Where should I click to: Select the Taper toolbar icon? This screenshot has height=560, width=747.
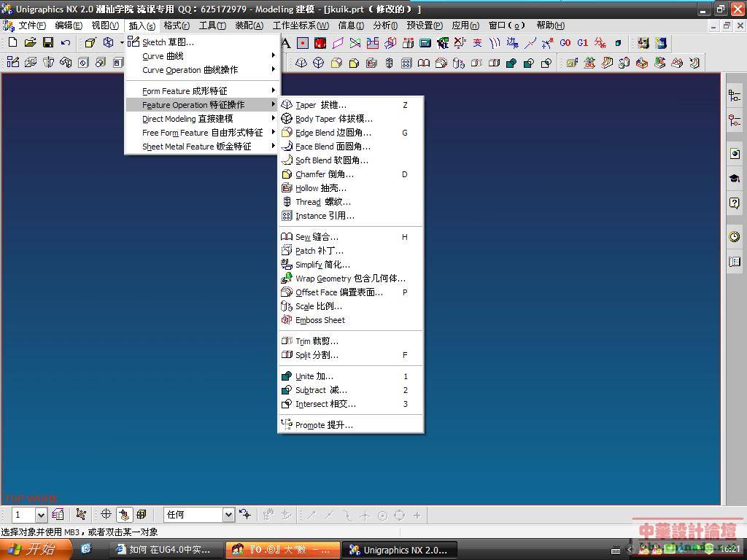pyautogui.click(x=301, y=63)
